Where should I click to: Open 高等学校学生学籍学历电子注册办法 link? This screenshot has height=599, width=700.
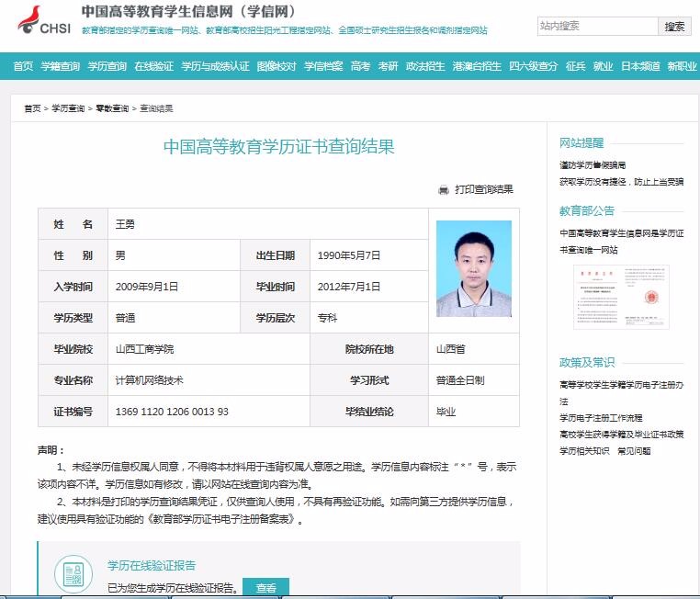tap(621, 393)
